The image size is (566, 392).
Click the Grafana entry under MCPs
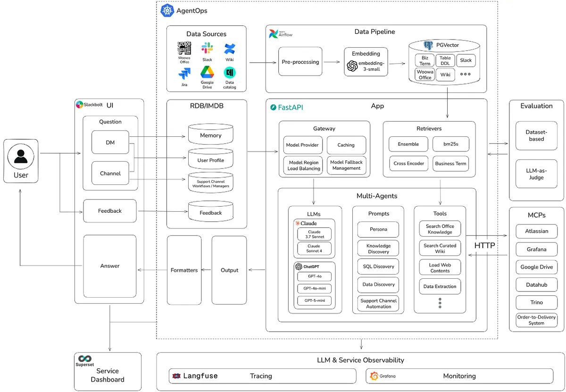(536, 249)
